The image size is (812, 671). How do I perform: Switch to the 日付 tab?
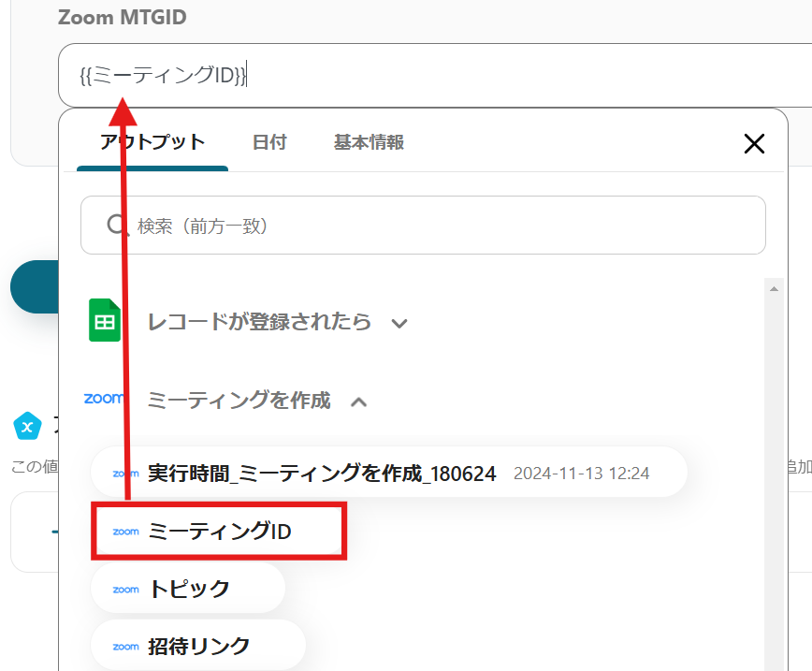tap(269, 142)
